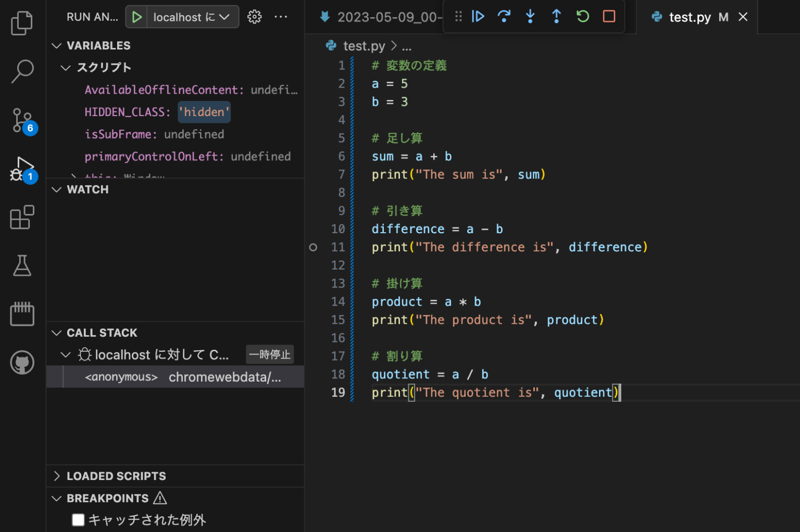Click Step Over in debug toolbar
Image resolution: width=800 pixels, height=532 pixels.
(x=504, y=17)
